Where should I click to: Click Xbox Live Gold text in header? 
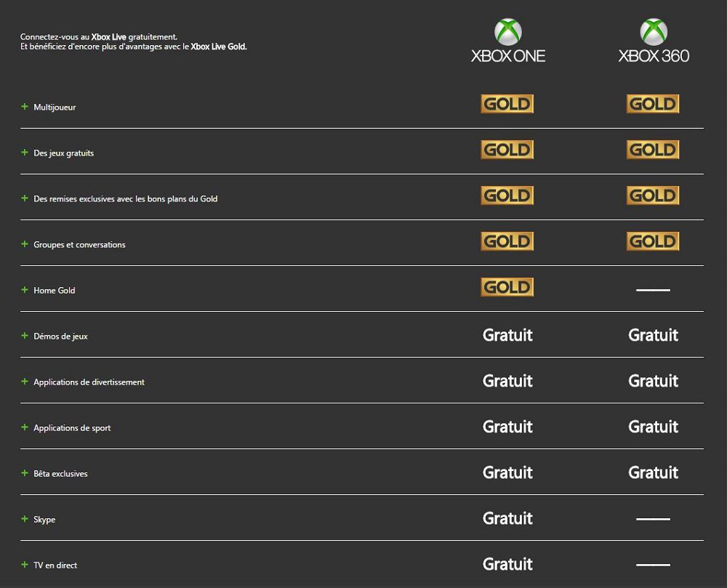(x=218, y=47)
